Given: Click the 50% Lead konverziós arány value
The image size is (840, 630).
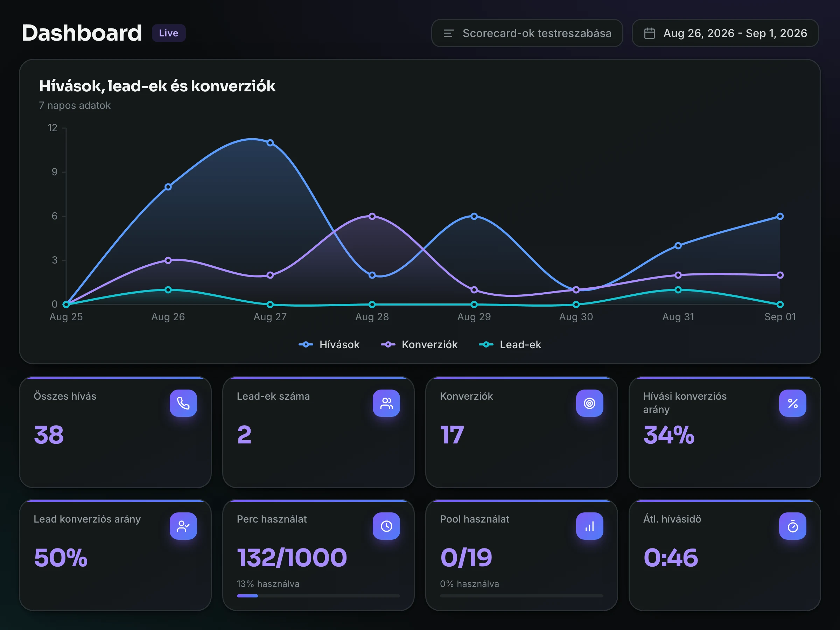Looking at the screenshot, I should (x=61, y=558).
